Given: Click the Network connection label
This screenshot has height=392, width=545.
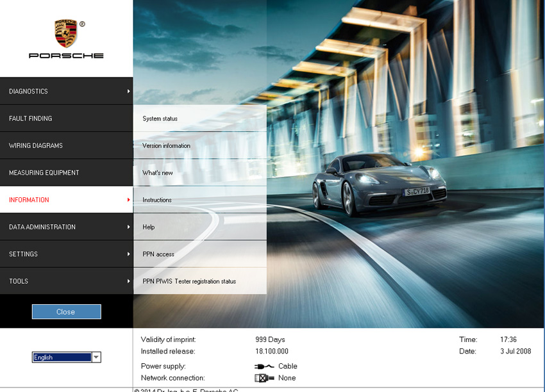Looking at the screenshot, I should 172,378.
